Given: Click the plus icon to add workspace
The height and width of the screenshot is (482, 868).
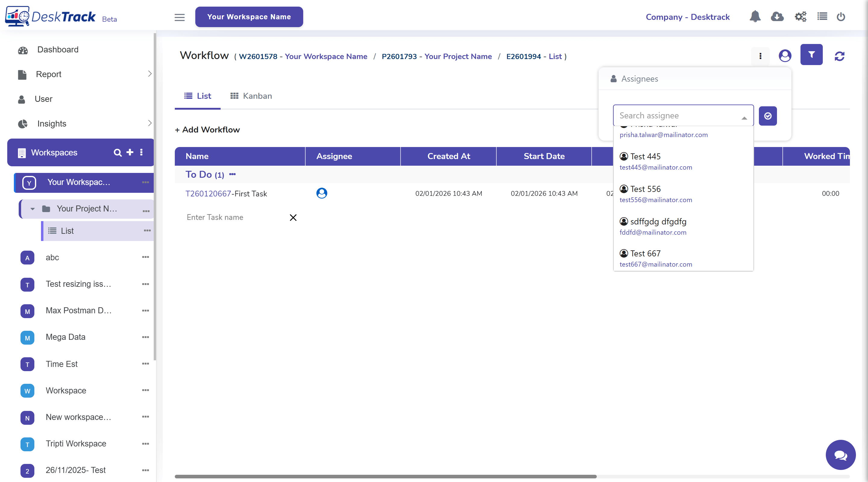Looking at the screenshot, I should (x=130, y=152).
